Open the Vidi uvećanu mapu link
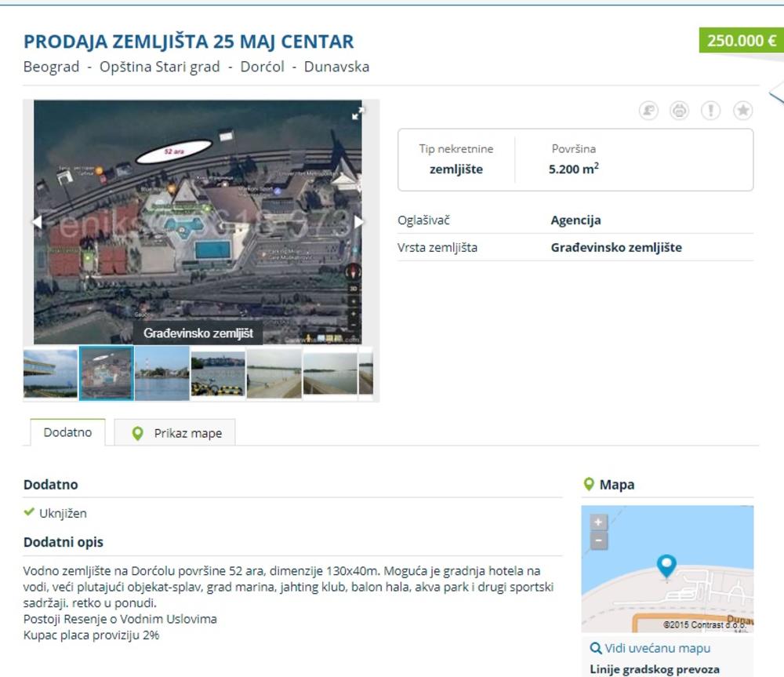Image resolution: width=784 pixels, height=677 pixels. click(x=650, y=649)
